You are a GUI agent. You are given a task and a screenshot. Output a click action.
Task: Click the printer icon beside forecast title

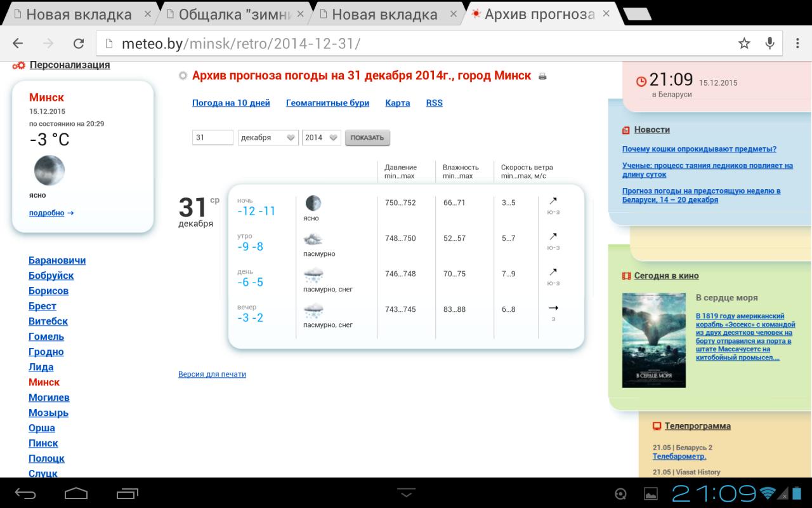coord(542,76)
